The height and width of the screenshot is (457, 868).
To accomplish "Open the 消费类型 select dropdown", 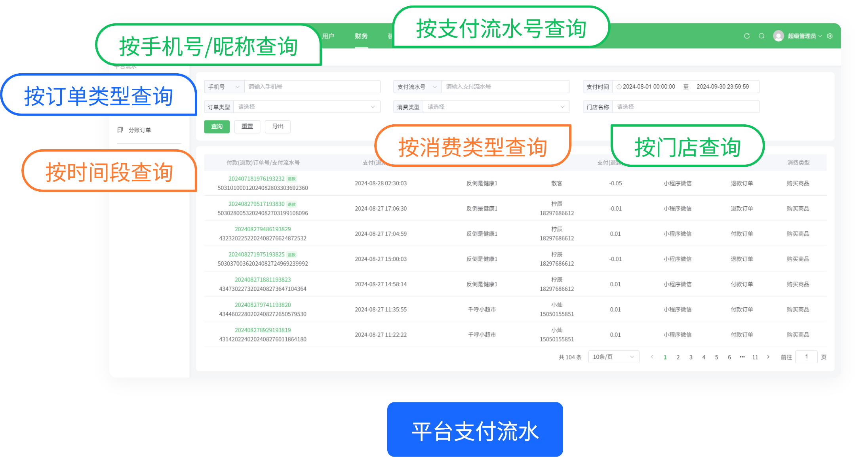I will pyautogui.click(x=496, y=107).
